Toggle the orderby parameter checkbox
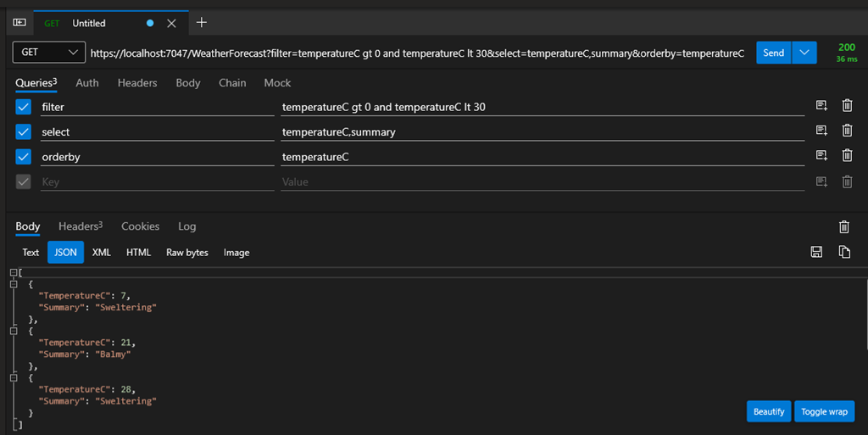Screen dimensions: 868x435 (x=24, y=156)
